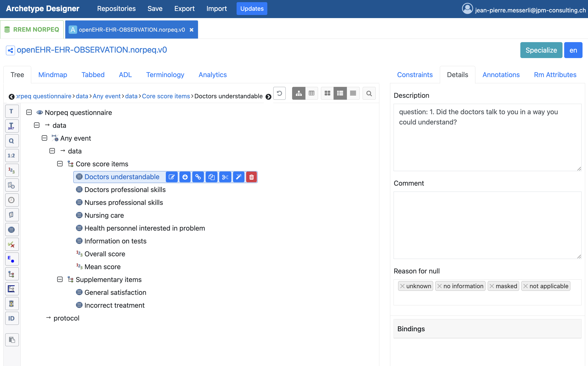Collapse the Any event node

44,138
